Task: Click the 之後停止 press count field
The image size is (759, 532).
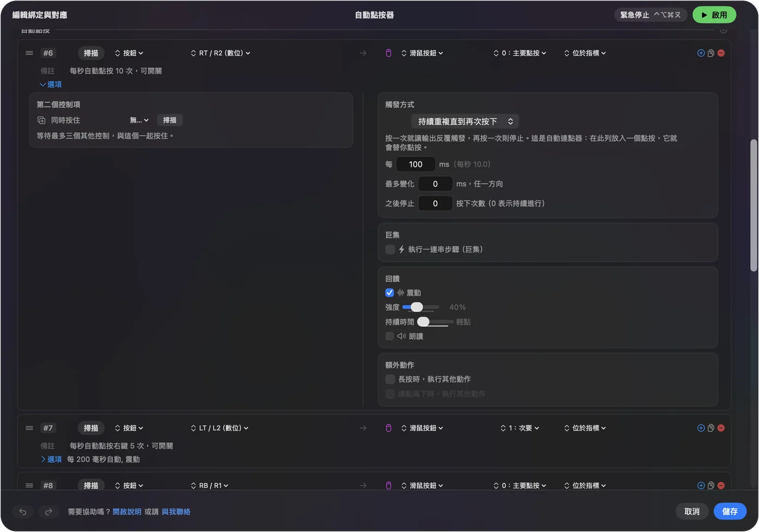Action: click(x=435, y=203)
